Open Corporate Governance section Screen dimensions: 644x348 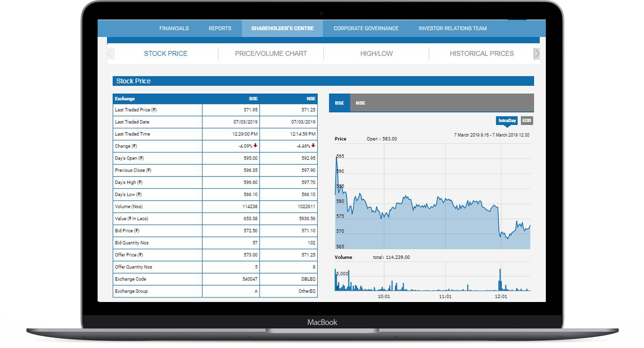pyautogui.click(x=366, y=28)
